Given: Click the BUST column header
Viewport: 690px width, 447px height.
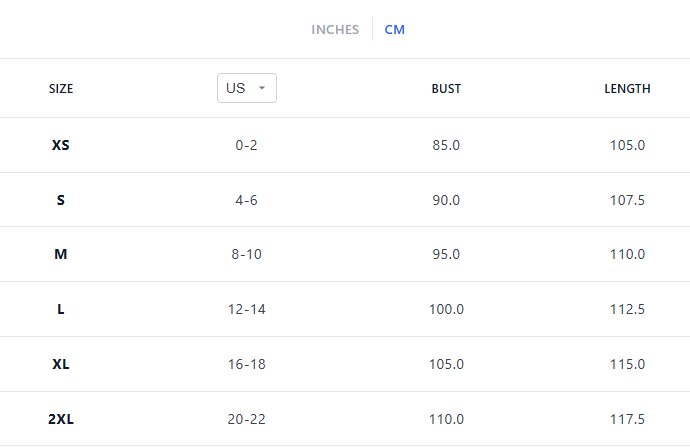Looking at the screenshot, I should point(446,89).
